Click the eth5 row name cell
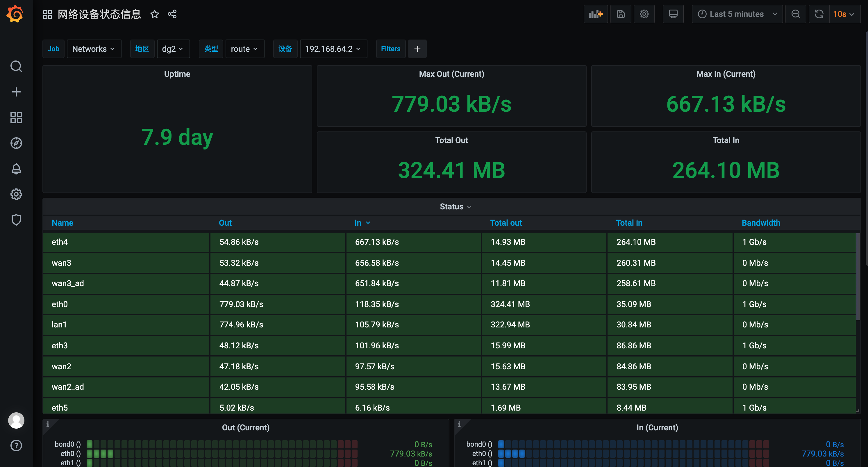 126,406
